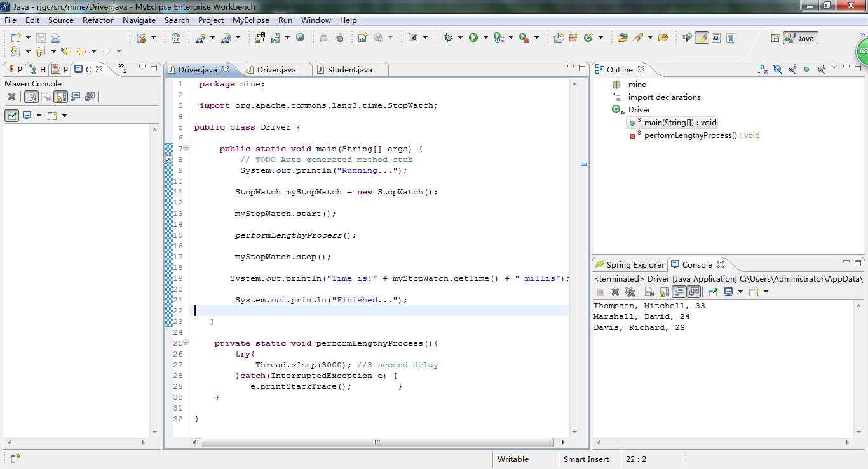Click the Print icon in main toolbar
868x469 pixels.
click(56, 38)
